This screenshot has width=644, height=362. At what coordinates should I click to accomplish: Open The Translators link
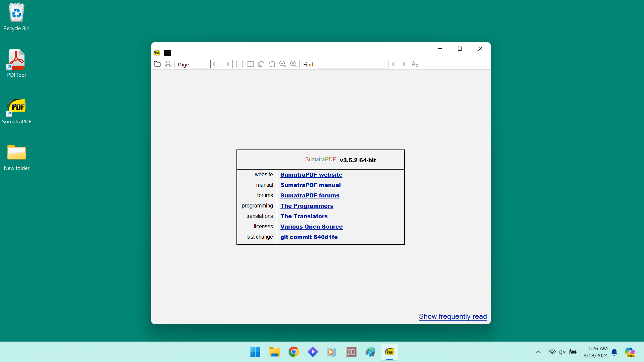pyautogui.click(x=304, y=216)
